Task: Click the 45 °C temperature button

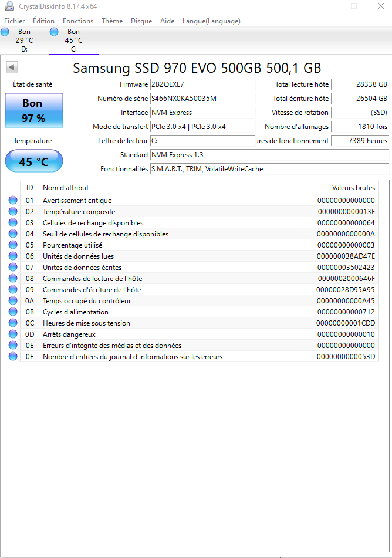Action: coord(34,161)
